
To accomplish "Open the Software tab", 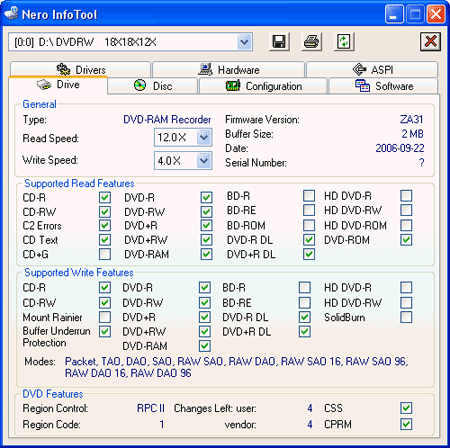I will [x=383, y=86].
